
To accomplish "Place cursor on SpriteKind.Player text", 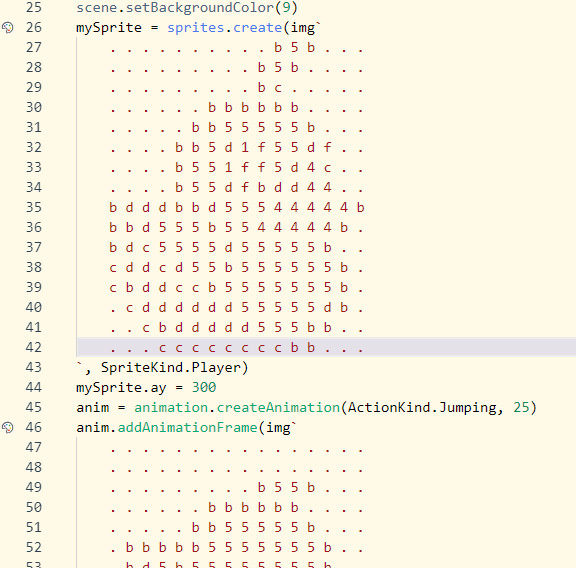I will tap(171, 367).
